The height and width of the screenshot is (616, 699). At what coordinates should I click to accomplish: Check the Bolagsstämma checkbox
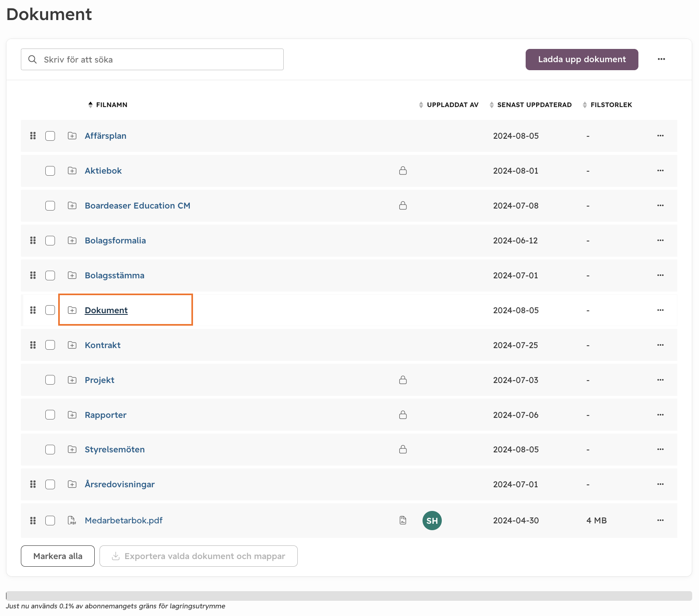coord(50,276)
